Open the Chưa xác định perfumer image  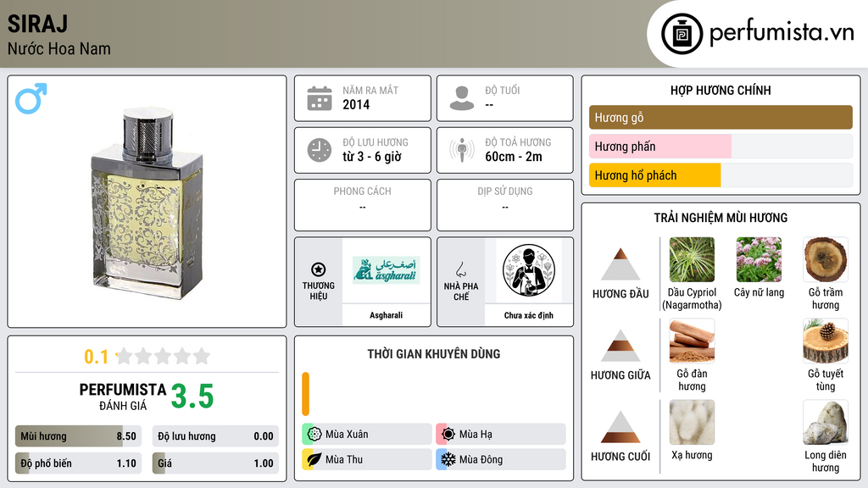click(x=529, y=270)
